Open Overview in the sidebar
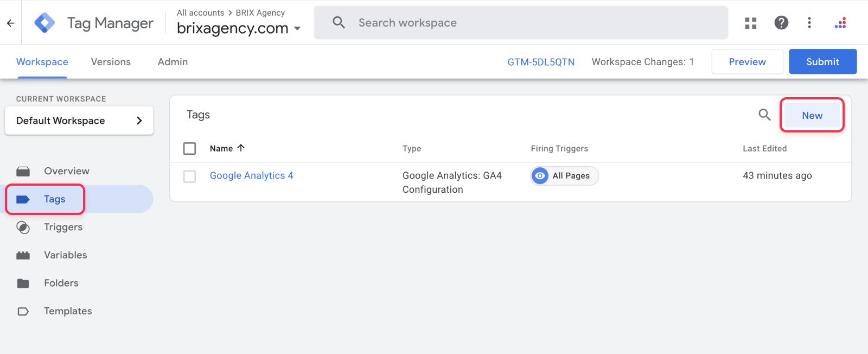 (x=67, y=171)
